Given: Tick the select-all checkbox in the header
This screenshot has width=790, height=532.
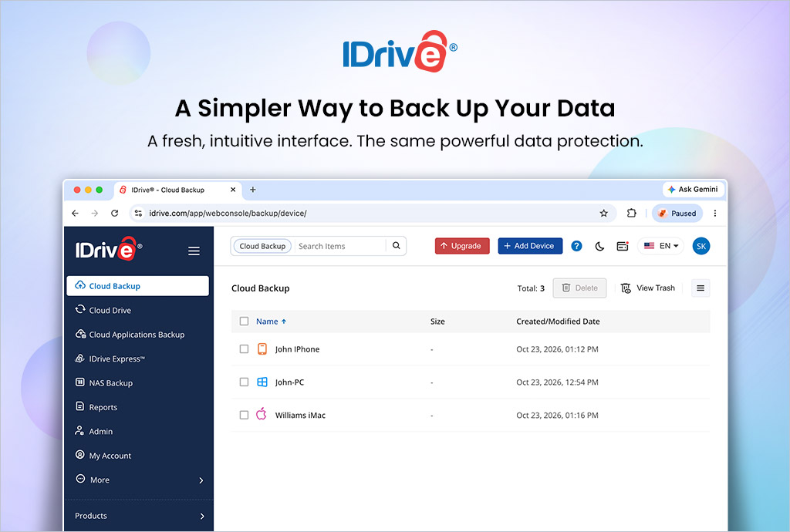Looking at the screenshot, I should (244, 321).
